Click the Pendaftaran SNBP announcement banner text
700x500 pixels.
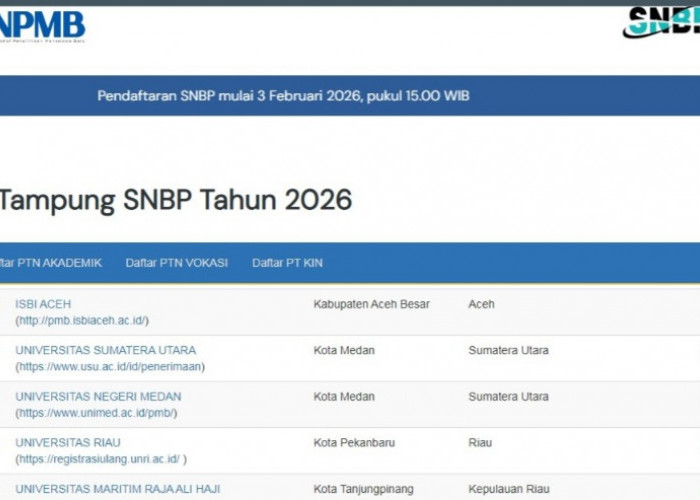pyautogui.click(x=283, y=96)
